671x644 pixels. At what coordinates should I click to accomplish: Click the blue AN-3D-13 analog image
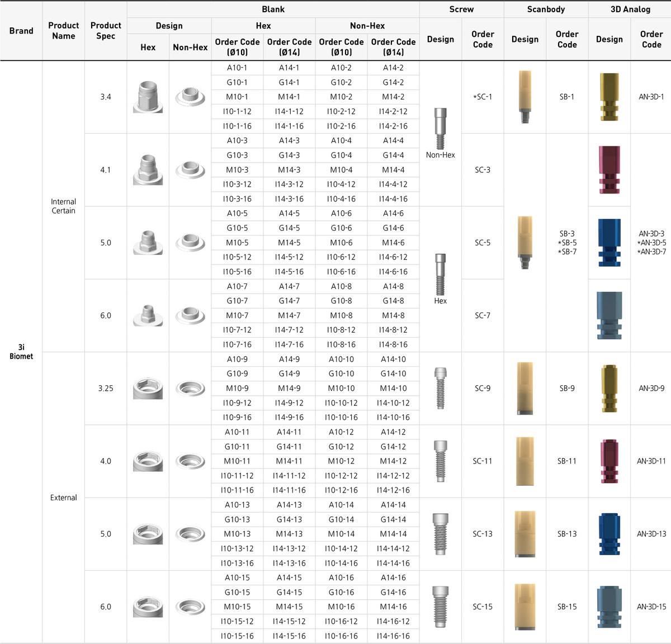609,534
